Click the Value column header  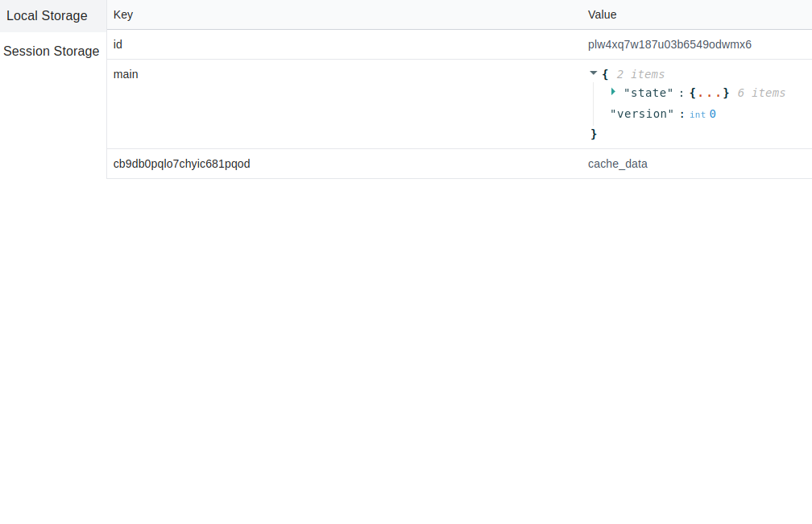coord(602,15)
